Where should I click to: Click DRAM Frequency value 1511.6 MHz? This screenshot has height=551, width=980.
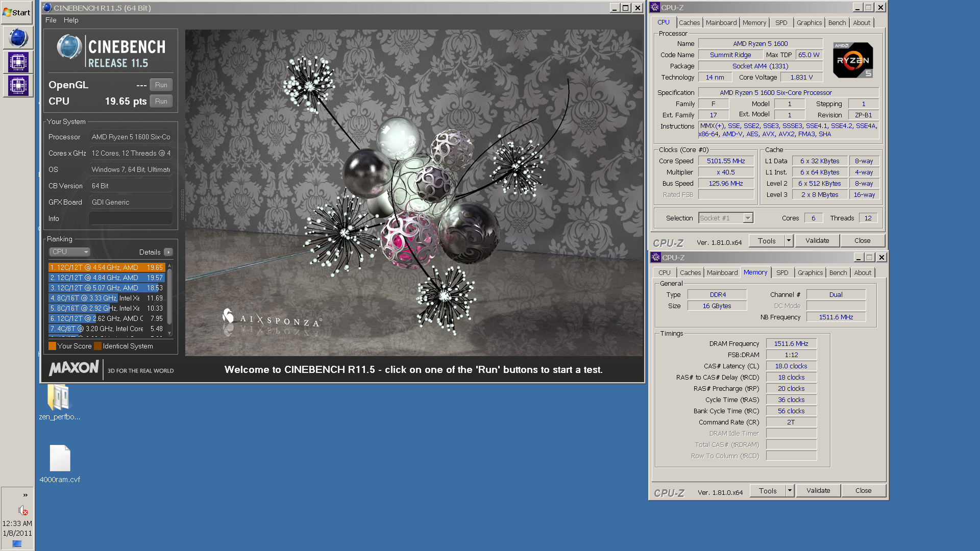pos(791,344)
